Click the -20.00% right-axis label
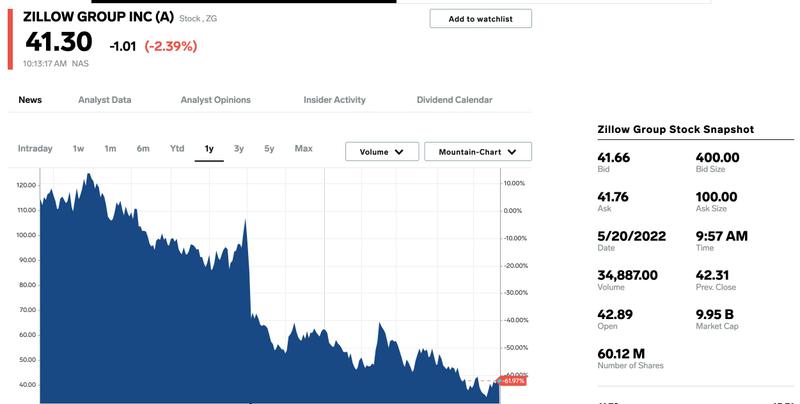Screen dimensions: 800x404 click(x=516, y=266)
